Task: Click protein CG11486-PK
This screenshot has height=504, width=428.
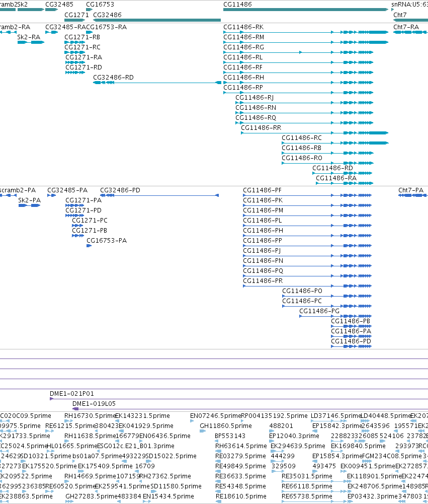Action: tap(263, 200)
